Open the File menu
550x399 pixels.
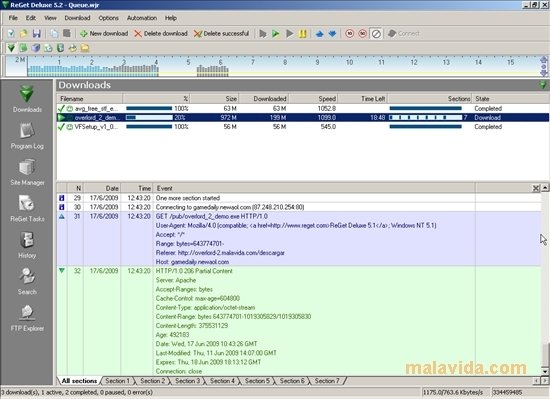point(13,18)
